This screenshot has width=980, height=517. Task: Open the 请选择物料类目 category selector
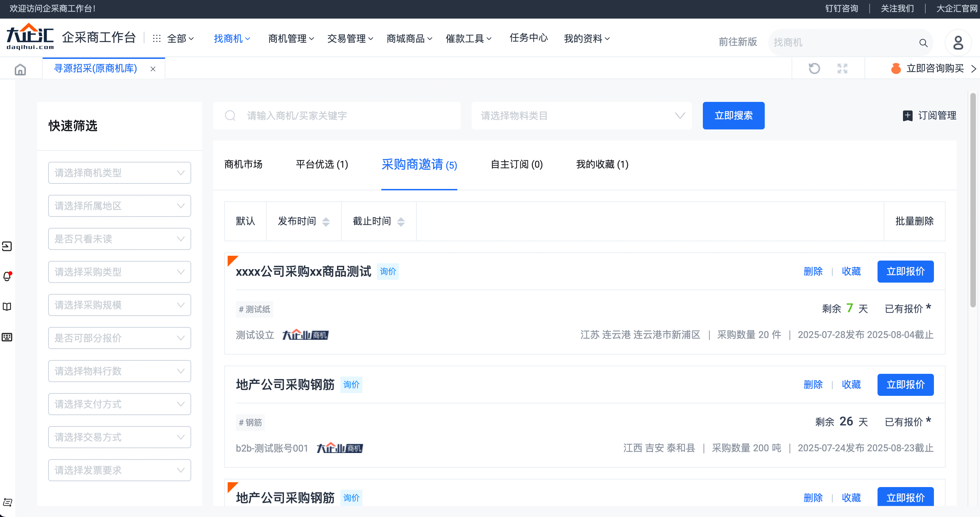tap(581, 116)
